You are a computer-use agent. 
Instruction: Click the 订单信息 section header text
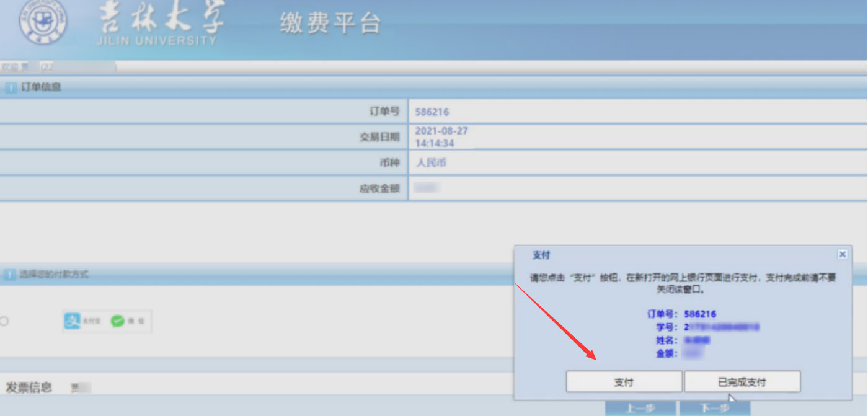tap(41, 87)
